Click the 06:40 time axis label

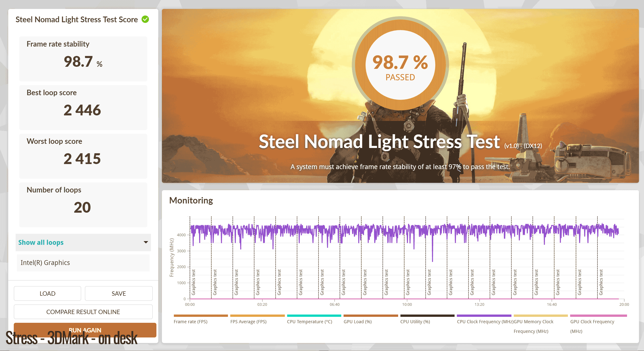click(x=335, y=304)
